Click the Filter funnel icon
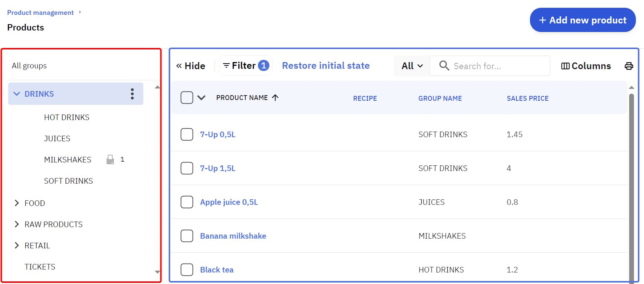Screen dimensions: 644x284 click(x=226, y=66)
